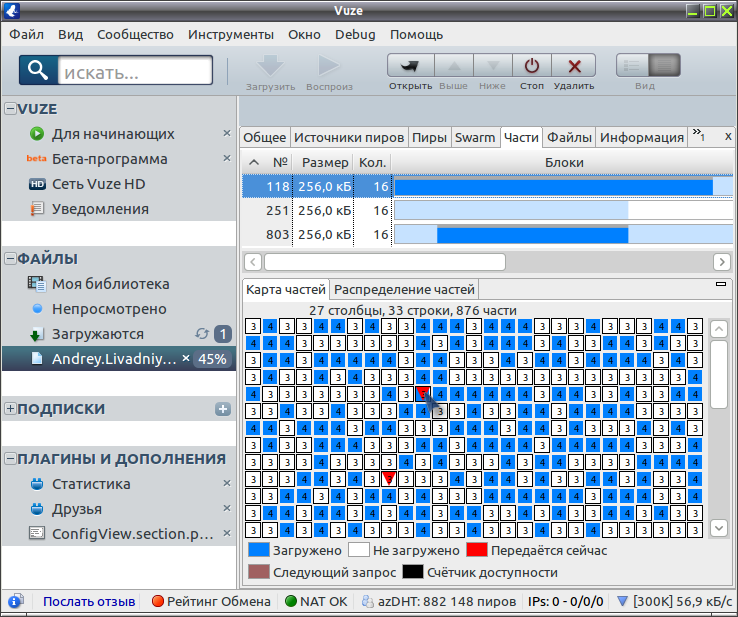Switch to the Пиры tab
The image size is (738, 617).
point(429,137)
